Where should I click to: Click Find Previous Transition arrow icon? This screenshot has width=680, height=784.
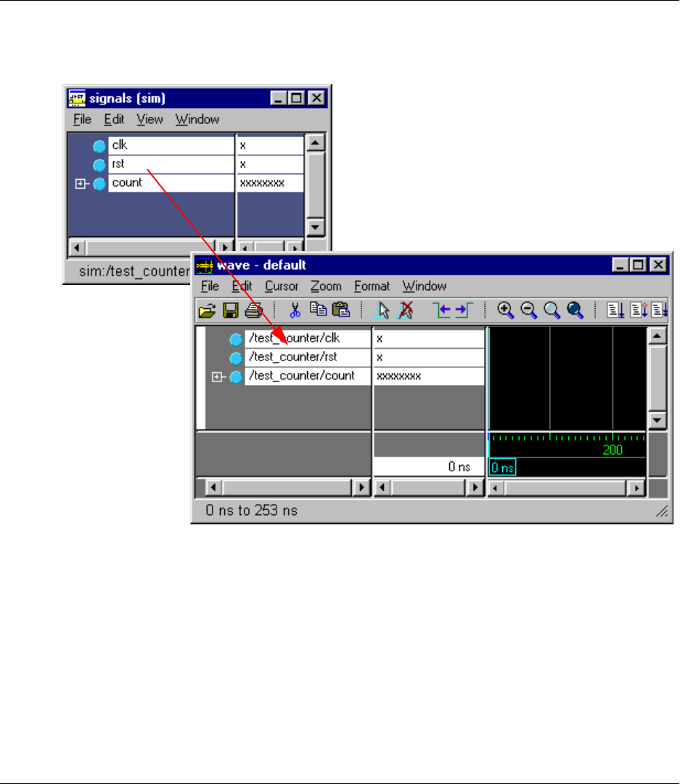pos(441,310)
